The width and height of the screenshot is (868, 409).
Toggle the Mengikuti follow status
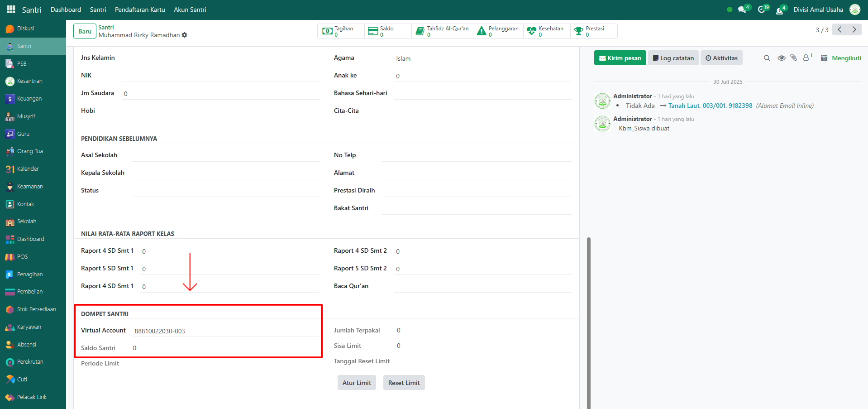pyautogui.click(x=846, y=58)
